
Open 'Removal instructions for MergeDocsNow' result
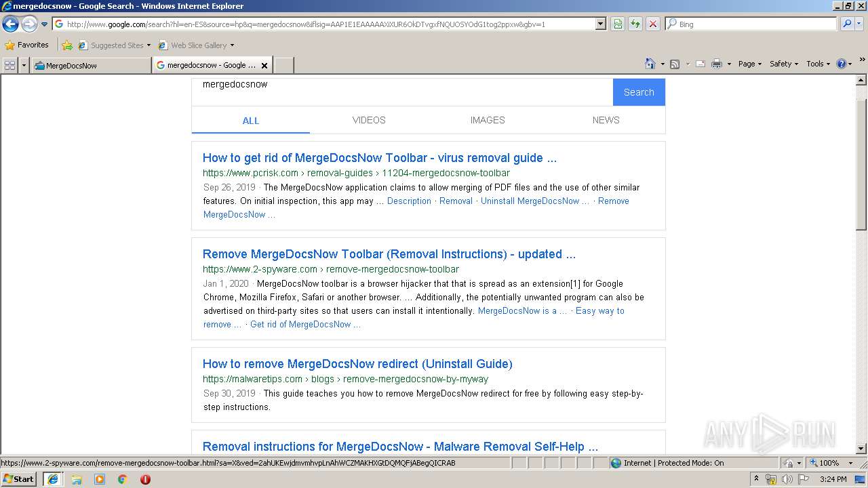pos(400,447)
